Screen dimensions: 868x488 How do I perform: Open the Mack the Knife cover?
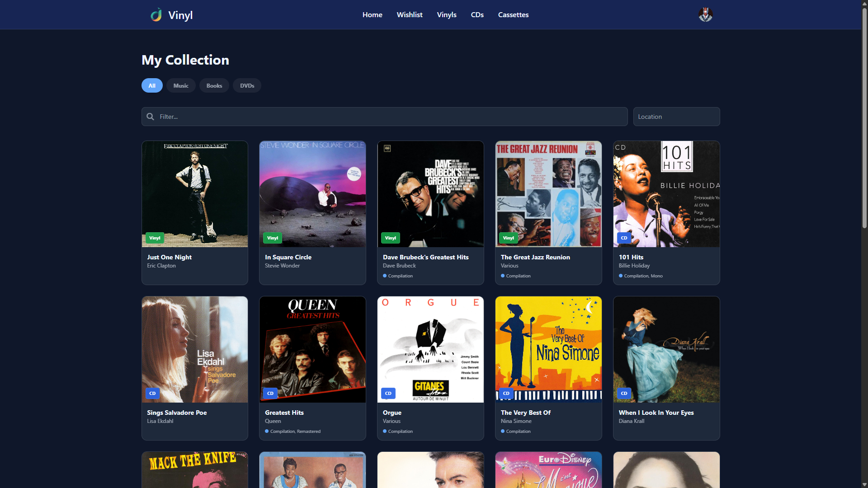pos(195,470)
